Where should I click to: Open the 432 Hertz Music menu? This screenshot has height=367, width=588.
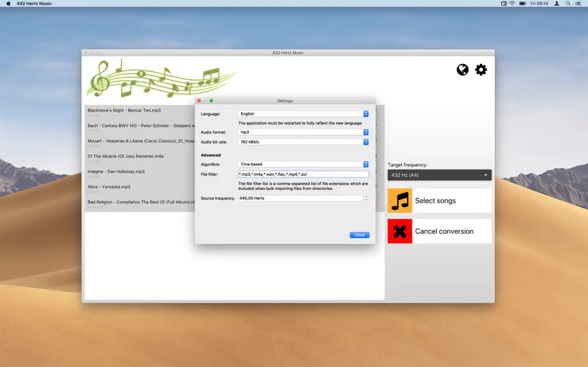[x=34, y=3]
